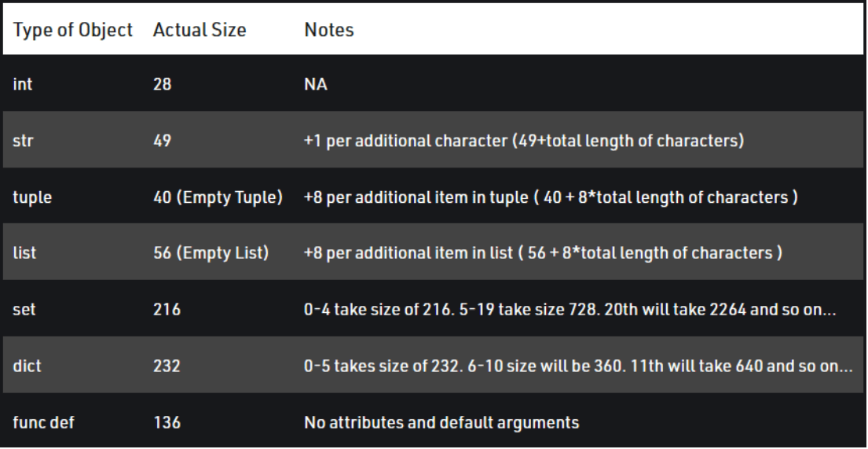Click the "tuple" type cell
Screen dimensions: 868x449
click(x=32, y=197)
